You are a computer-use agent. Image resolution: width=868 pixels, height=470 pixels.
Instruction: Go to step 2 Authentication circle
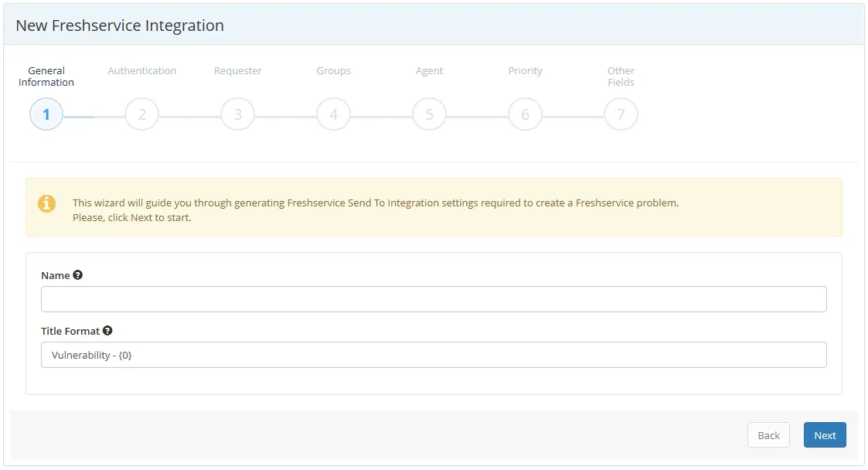141,114
